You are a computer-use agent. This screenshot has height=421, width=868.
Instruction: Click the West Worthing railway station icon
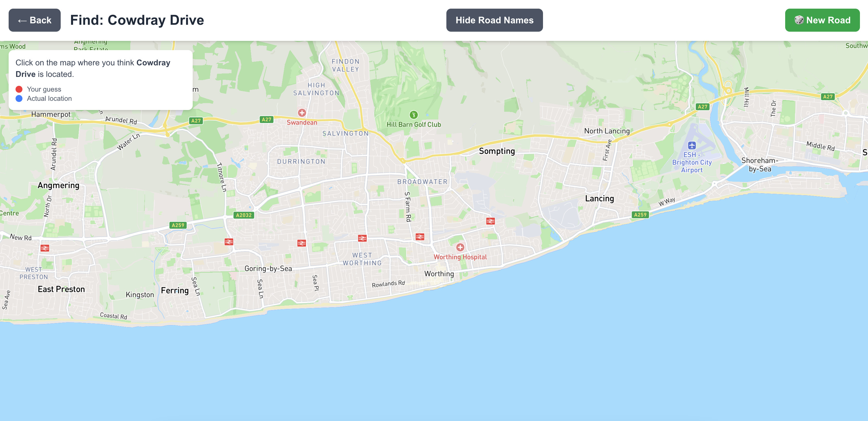click(362, 238)
